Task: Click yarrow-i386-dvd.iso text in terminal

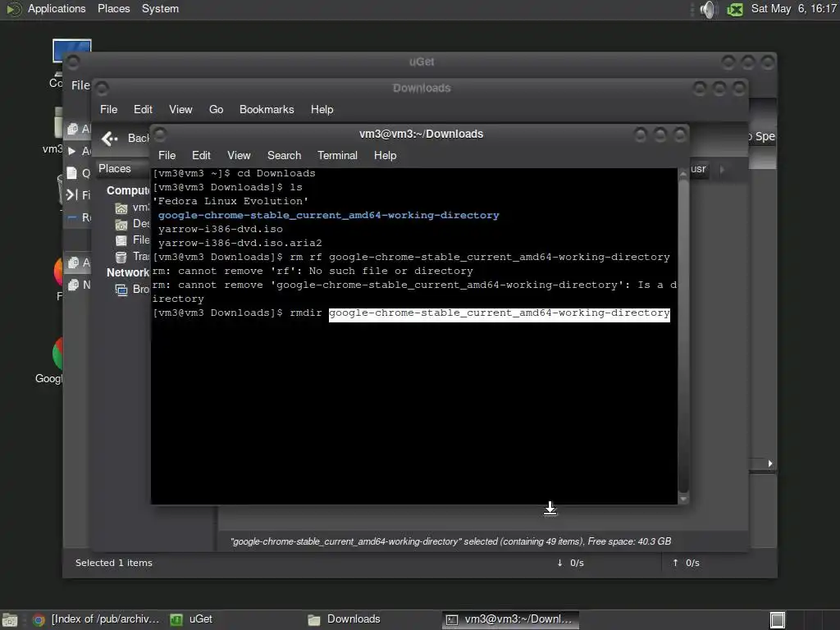Action: point(220,230)
